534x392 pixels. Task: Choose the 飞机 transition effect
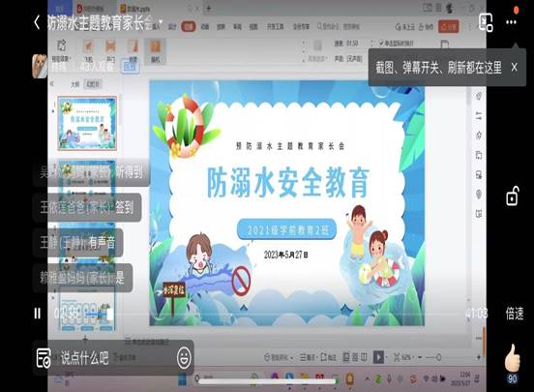coord(88,50)
